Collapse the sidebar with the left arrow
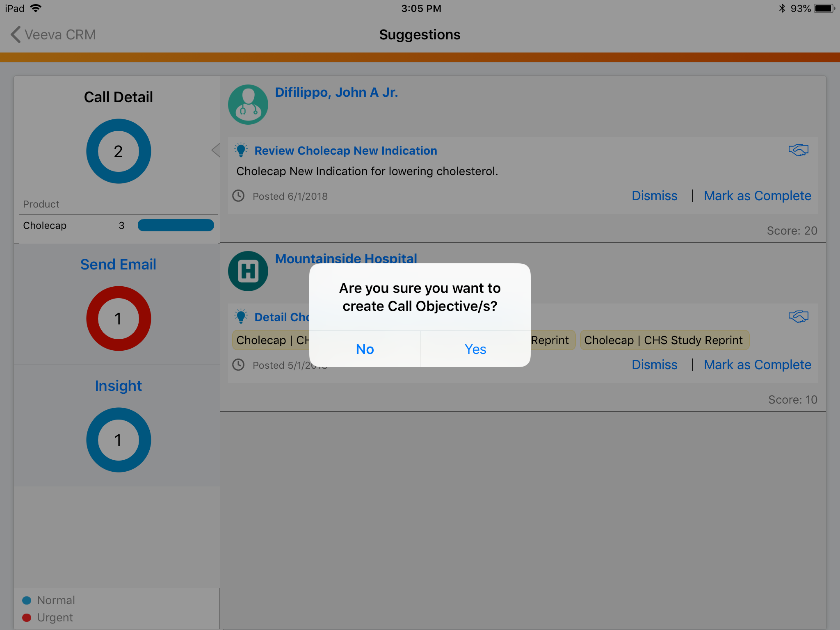 [216, 150]
